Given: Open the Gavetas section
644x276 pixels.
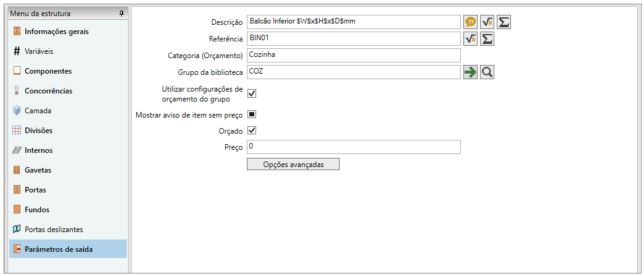Looking at the screenshot, I should 38,170.
